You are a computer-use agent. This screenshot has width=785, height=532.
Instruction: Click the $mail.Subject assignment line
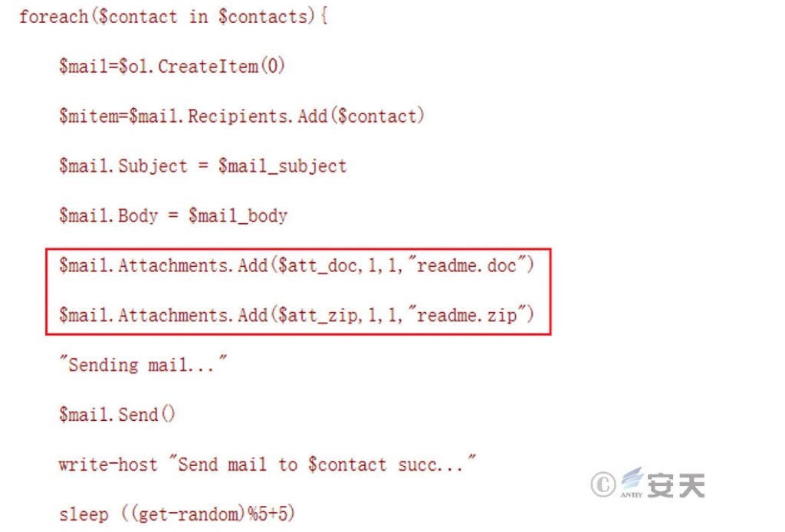click(202, 166)
